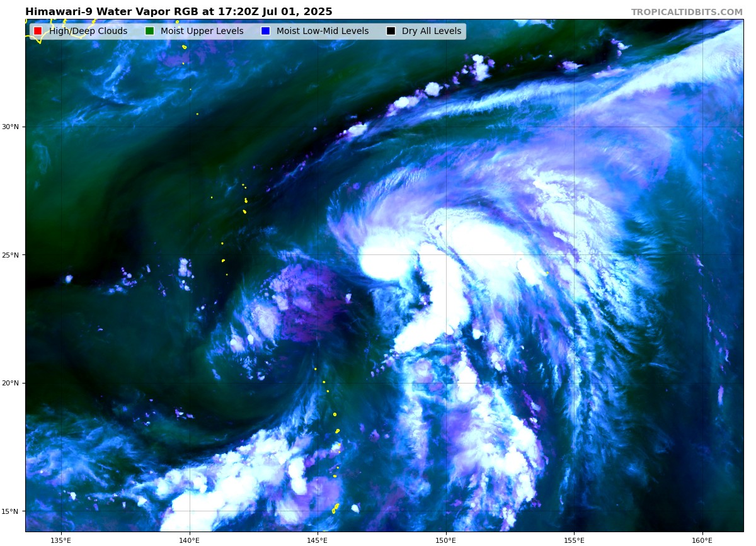Click the 135°E longitude axis label

tap(61, 540)
